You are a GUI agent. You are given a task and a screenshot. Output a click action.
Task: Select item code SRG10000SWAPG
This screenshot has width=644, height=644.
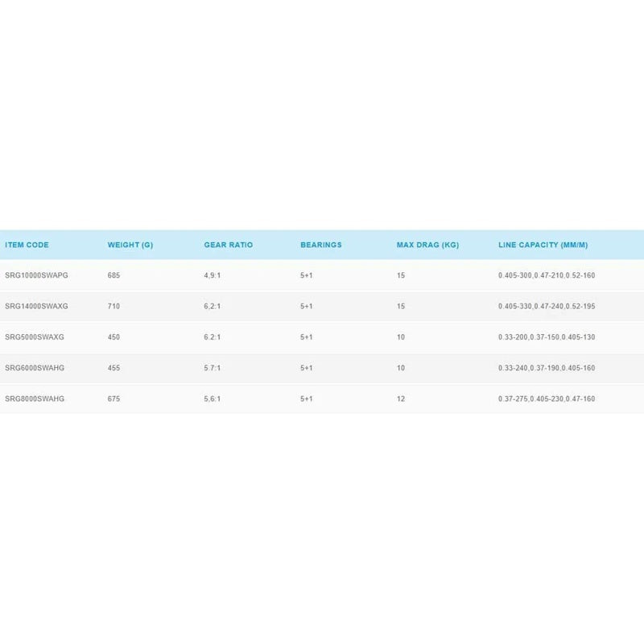(x=36, y=275)
